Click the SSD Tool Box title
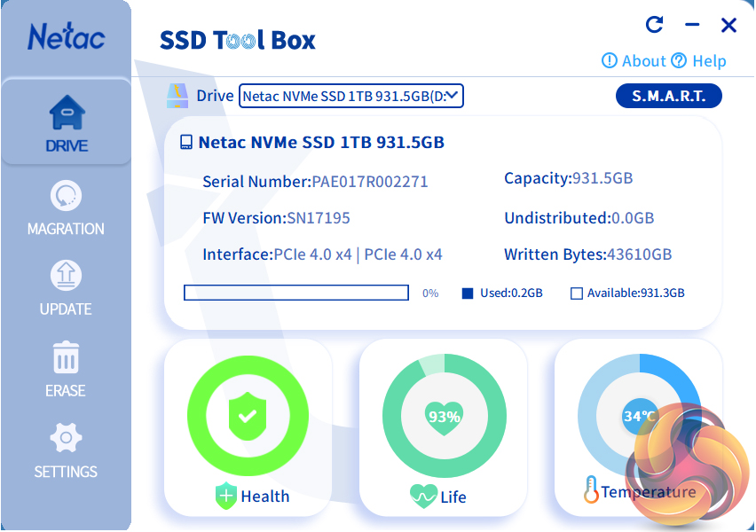This screenshot has width=756, height=532. (x=238, y=40)
